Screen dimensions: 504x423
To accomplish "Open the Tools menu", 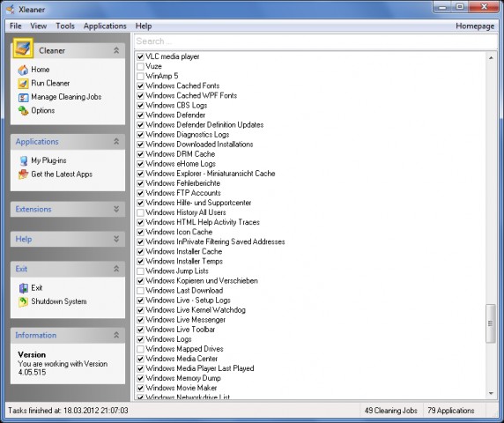I will click(x=65, y=26).
